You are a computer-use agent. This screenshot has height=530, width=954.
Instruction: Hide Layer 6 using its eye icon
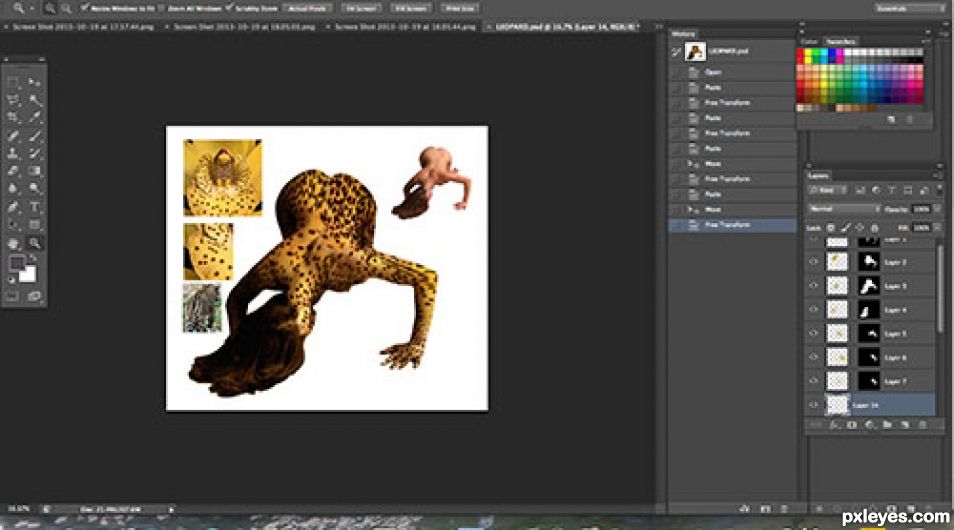click(x=813, y=357)
